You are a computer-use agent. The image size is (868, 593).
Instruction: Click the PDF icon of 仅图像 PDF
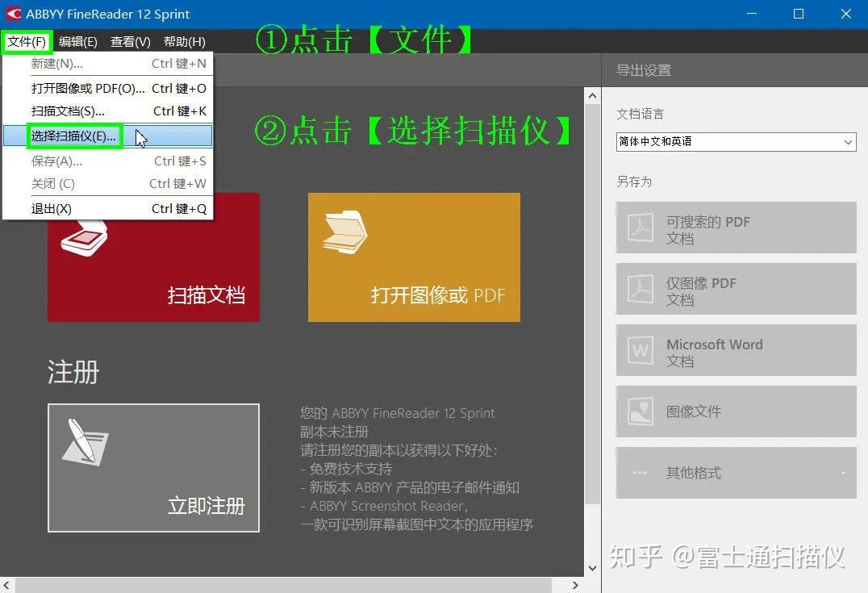640,289
